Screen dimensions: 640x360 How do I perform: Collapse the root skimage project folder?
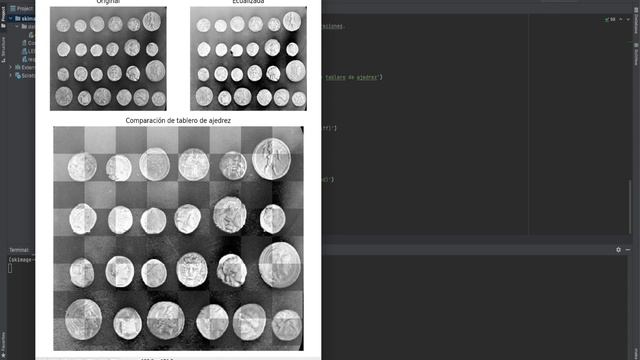pyautogui.click(x=11, y=18)
